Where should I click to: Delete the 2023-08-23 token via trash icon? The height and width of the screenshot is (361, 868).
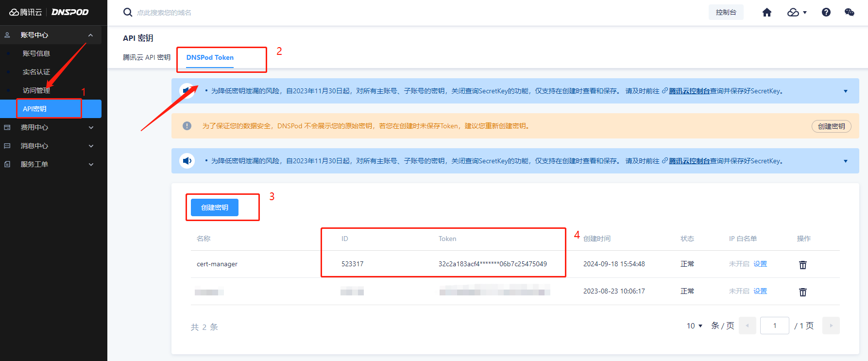point(803,292)
